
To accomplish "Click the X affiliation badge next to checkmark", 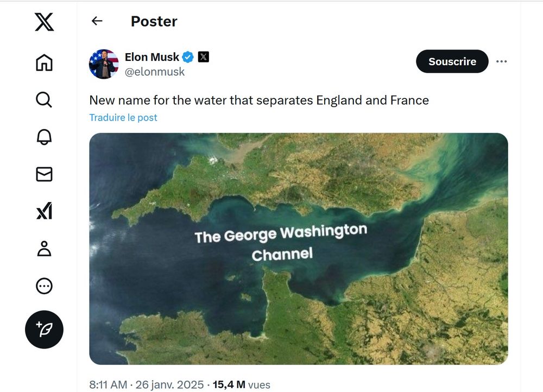I will click(202, 56).
